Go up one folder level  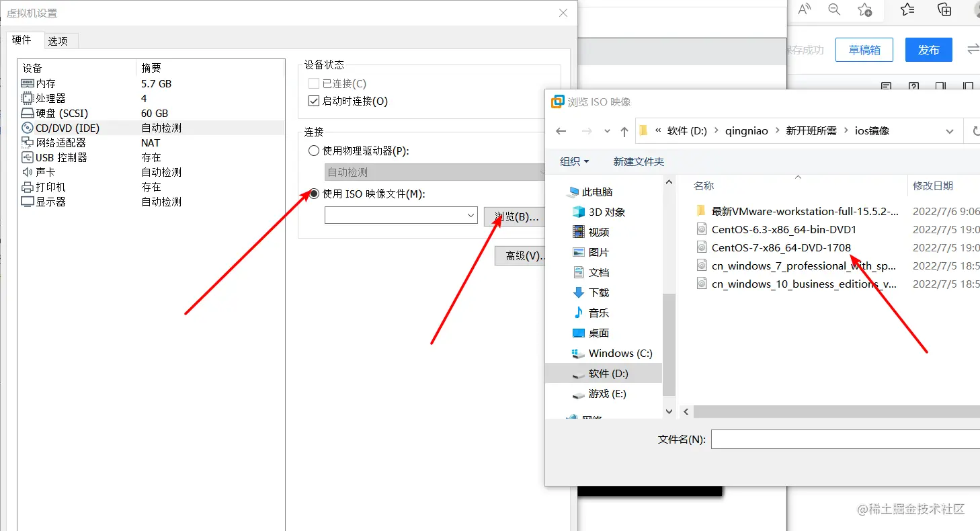point(624,131)
